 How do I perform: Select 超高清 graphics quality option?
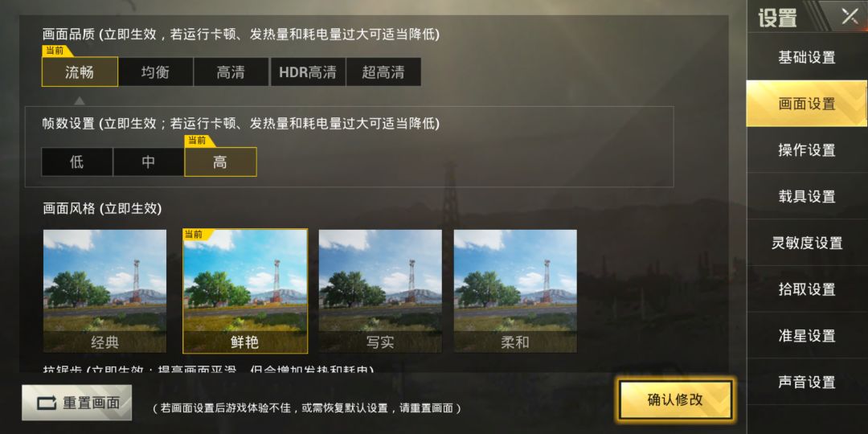point(383,72)
